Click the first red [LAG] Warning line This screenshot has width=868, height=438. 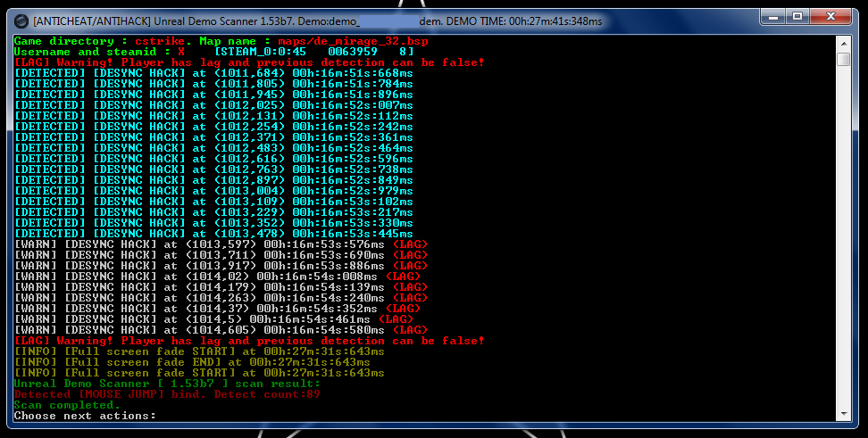pos(249,62)
